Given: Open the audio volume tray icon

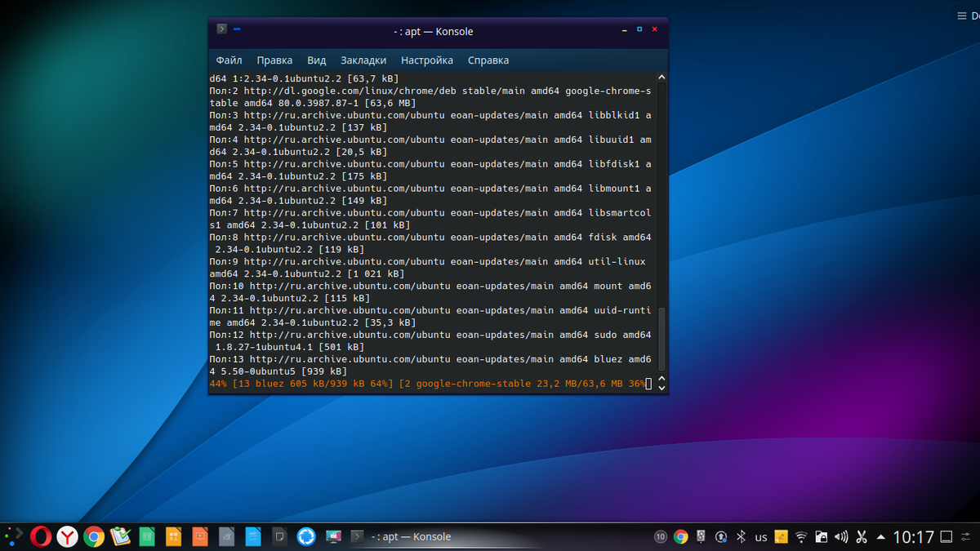Looking at the screenshot, I should [841, 537].
